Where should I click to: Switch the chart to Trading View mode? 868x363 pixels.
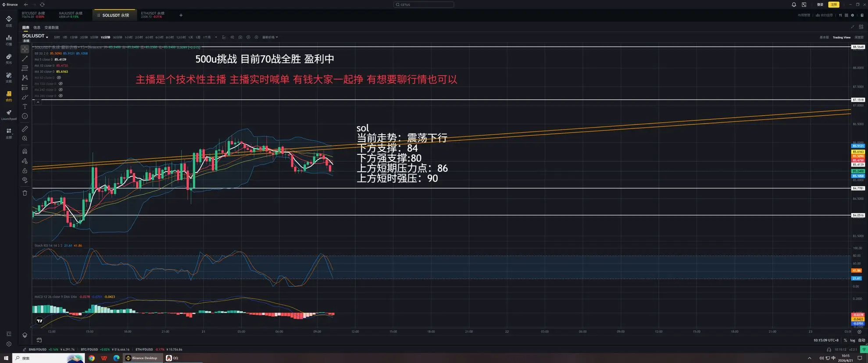point(842,37)
